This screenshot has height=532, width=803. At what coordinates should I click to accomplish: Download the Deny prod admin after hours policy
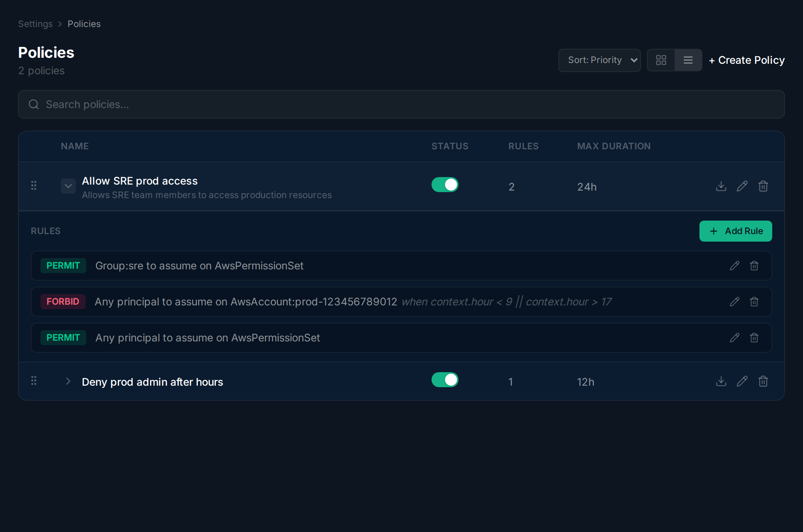721,381
